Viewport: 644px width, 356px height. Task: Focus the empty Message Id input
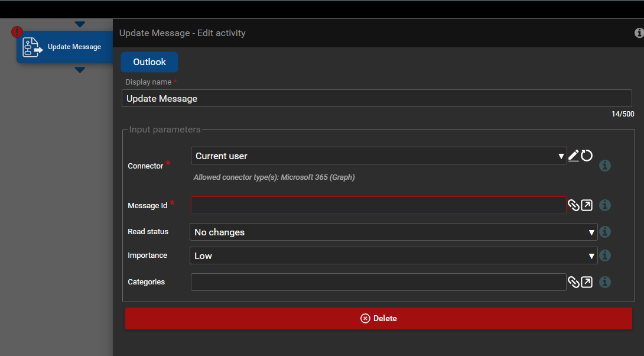(378, 205)
